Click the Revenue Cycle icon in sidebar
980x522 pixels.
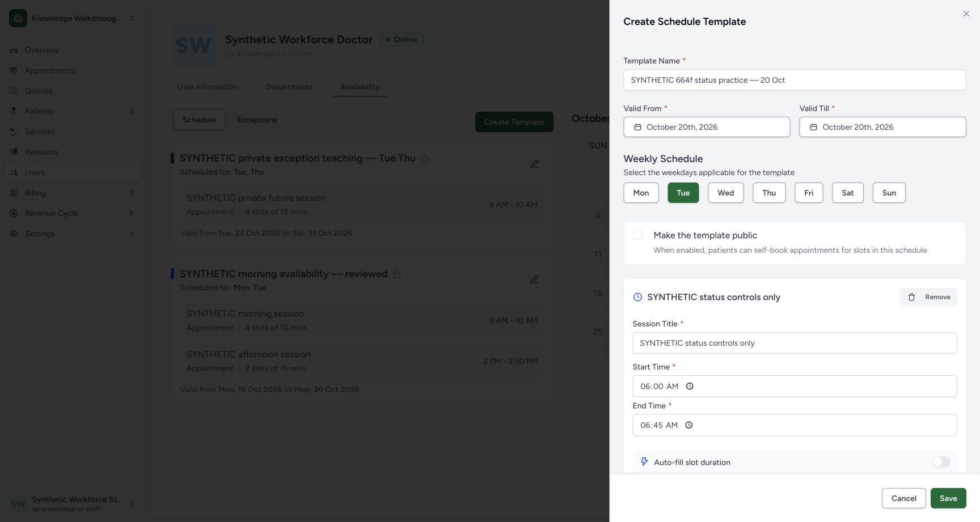pyautogui.click(x=14, y=213)
